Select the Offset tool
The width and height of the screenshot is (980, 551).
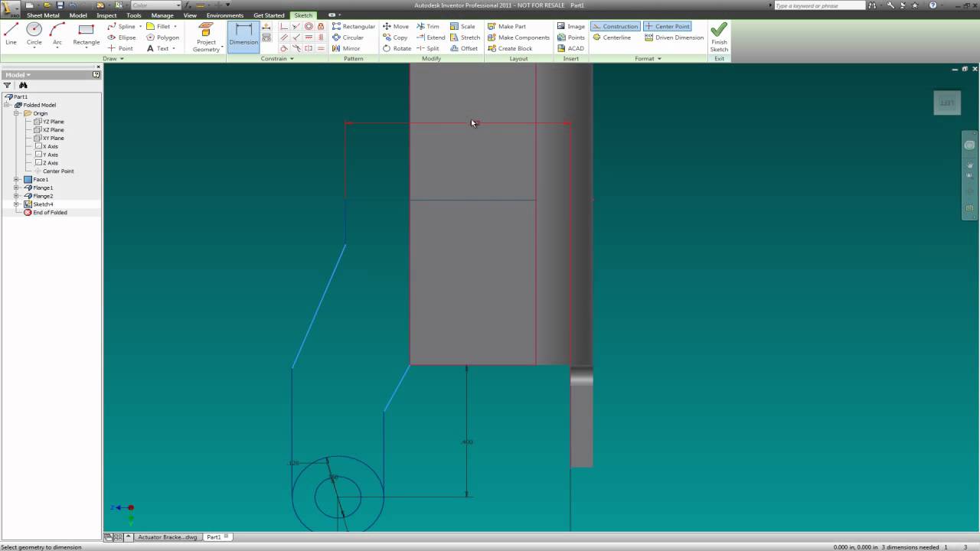click(x=464, y=48)
